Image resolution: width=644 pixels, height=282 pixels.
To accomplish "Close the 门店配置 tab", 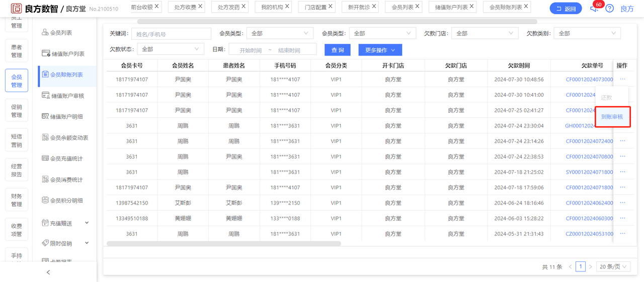I will 331,7.
